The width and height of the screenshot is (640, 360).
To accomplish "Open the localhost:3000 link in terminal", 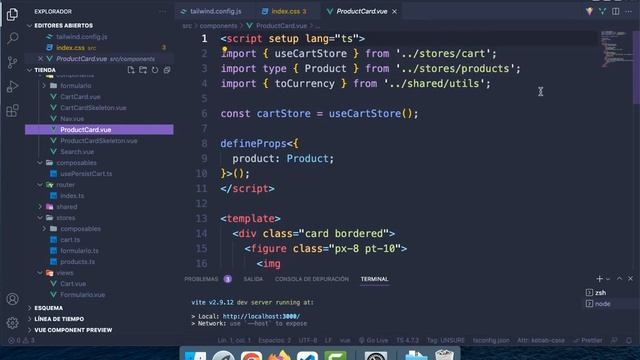I will pyautogui.click(x=261, y=316).
